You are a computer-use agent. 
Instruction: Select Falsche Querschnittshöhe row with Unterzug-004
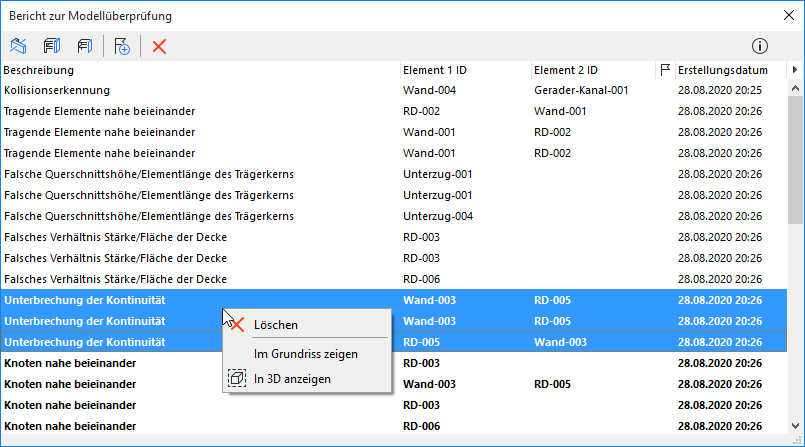pos(394,216)
